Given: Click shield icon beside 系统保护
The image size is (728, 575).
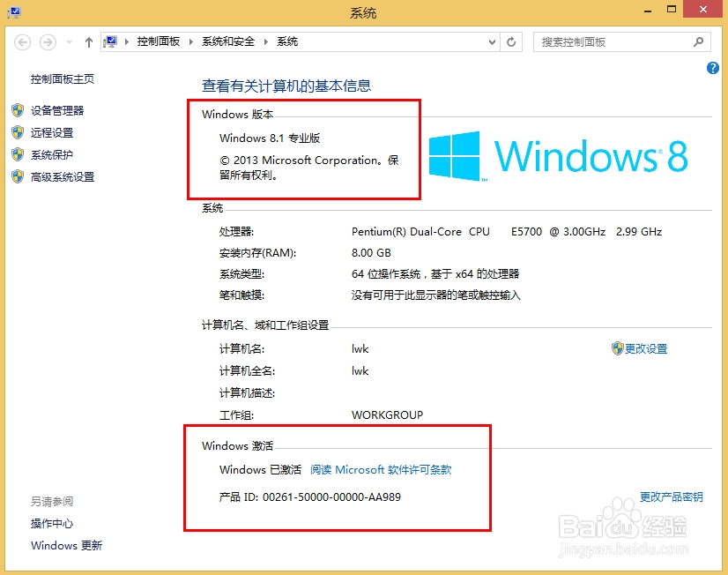Looking at the screenshot, I should pyautogui.click(x=18, y=154).
